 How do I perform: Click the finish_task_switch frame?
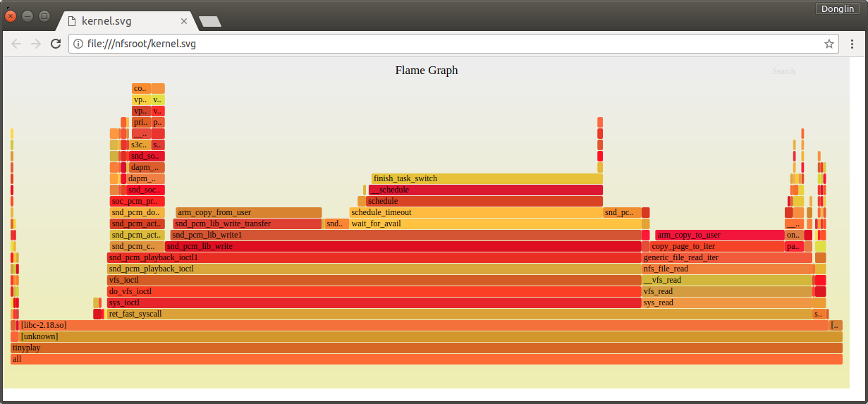[487, 178]
